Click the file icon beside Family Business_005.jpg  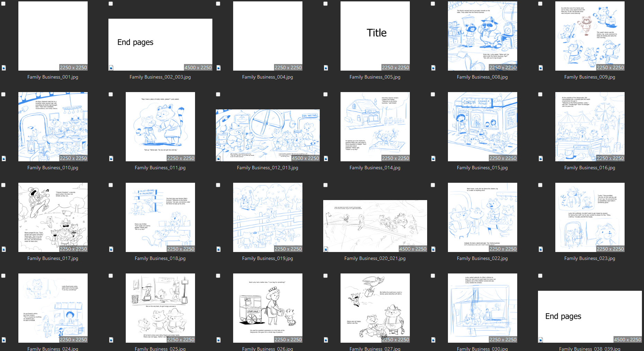point(326,68)
